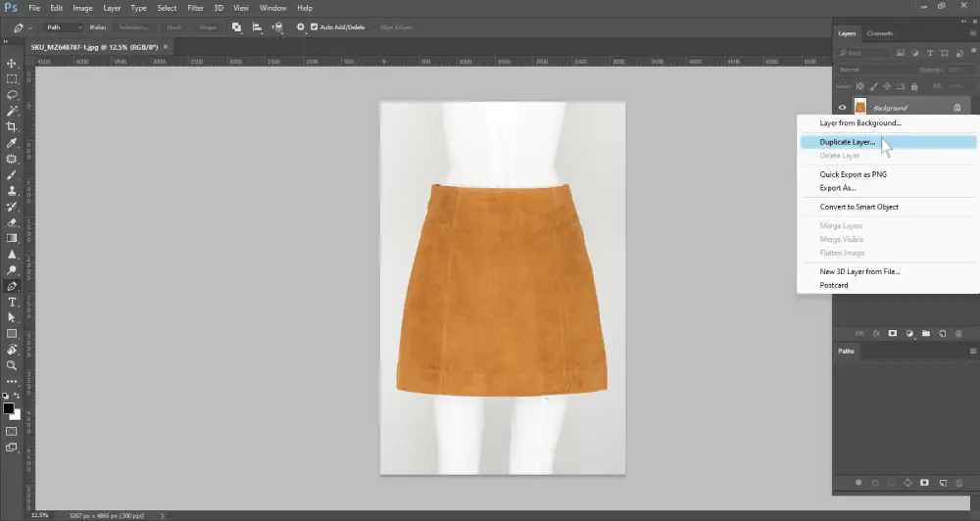Change the screen mode
Viewport: 980px width, 521px height.
pyautogui.click(x=11, y=448)
